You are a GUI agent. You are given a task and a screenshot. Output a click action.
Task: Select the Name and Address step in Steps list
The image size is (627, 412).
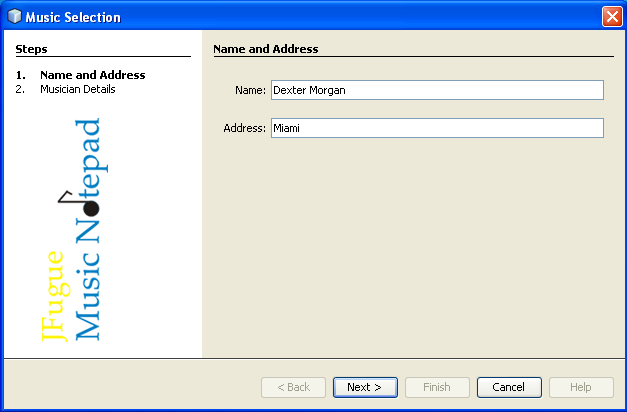point(92,75)
